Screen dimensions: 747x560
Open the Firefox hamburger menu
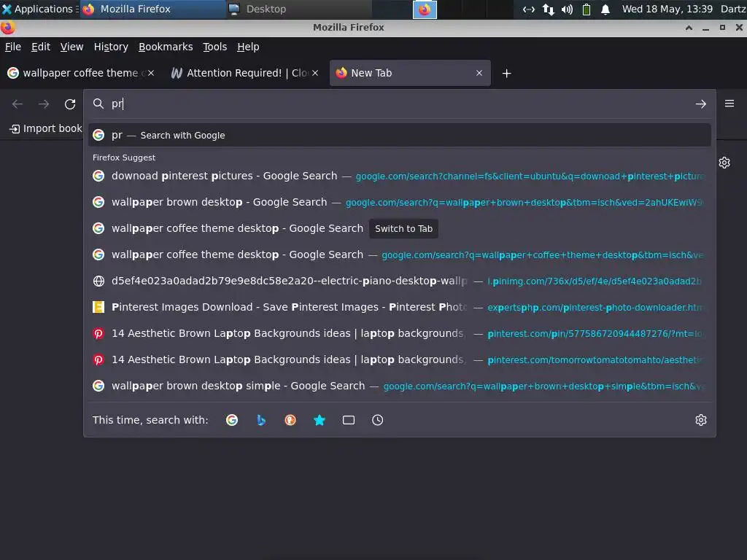[729, 104]
